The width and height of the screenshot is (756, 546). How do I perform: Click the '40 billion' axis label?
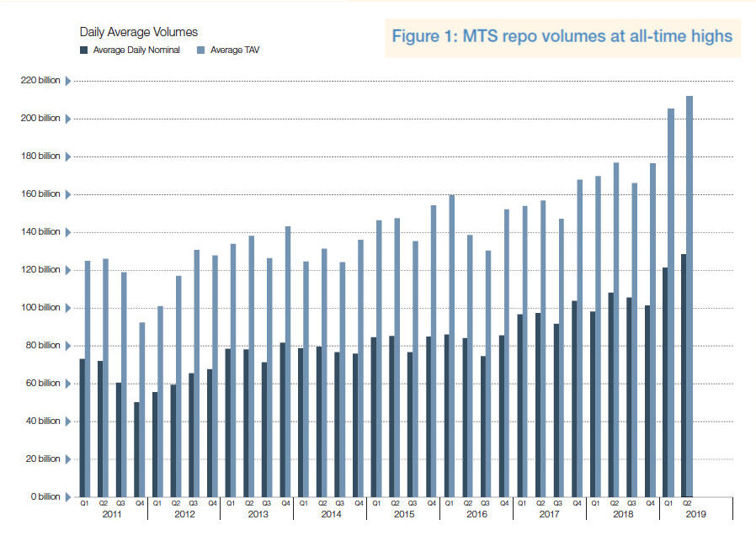[x=43, y=421]
